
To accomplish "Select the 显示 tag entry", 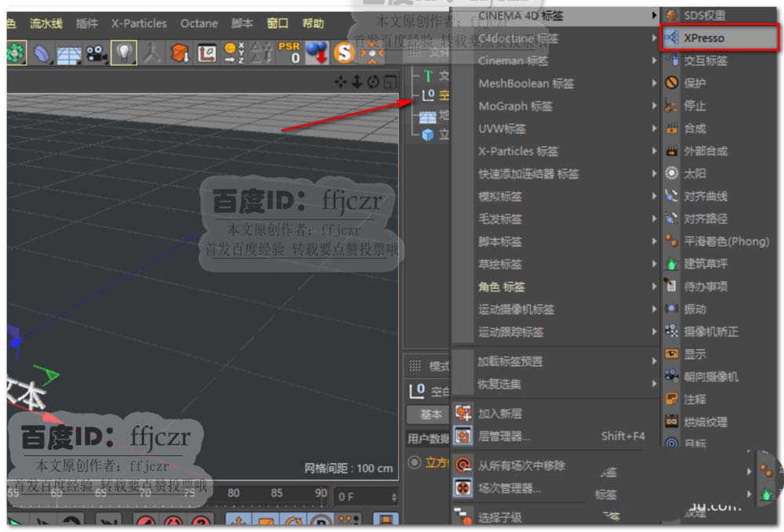I will (719, 354).
